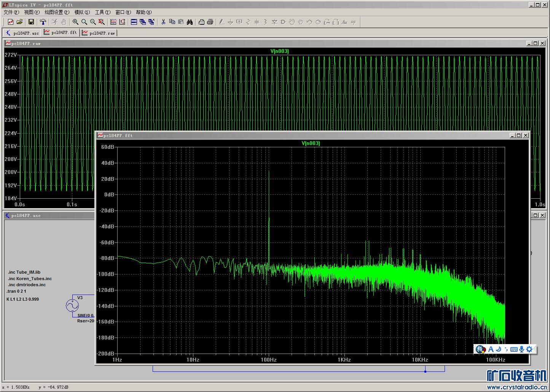Switch to the pcl84PP.asc tab
The image size is (550, 392).
coord(22,33)
